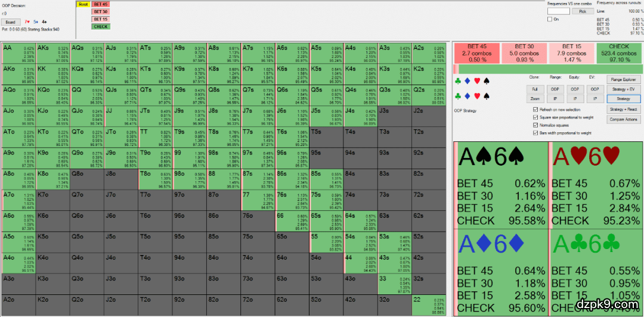Disable the Normalize squares checkbox
The height and width of the screenshot is (317, 644).
pos(534,125)
